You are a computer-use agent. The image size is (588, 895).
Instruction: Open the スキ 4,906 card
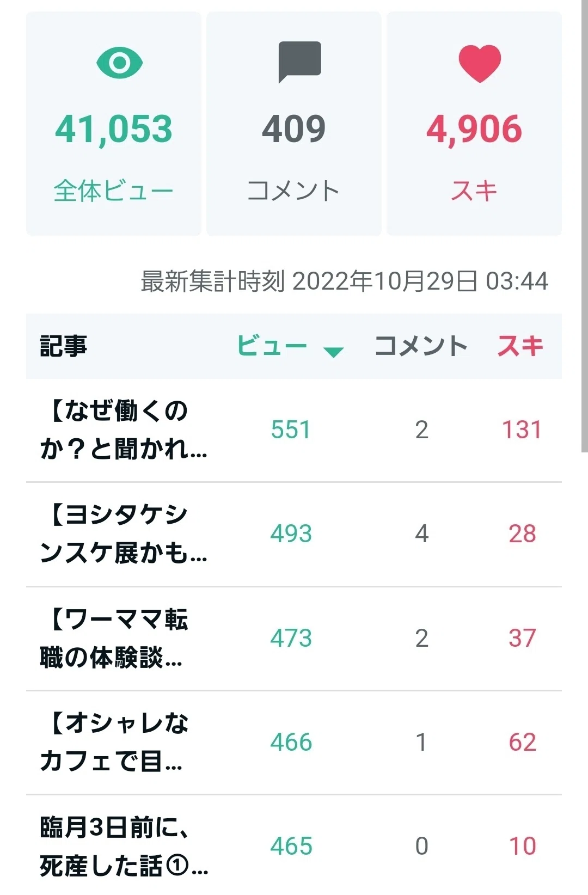pos(474,124)
